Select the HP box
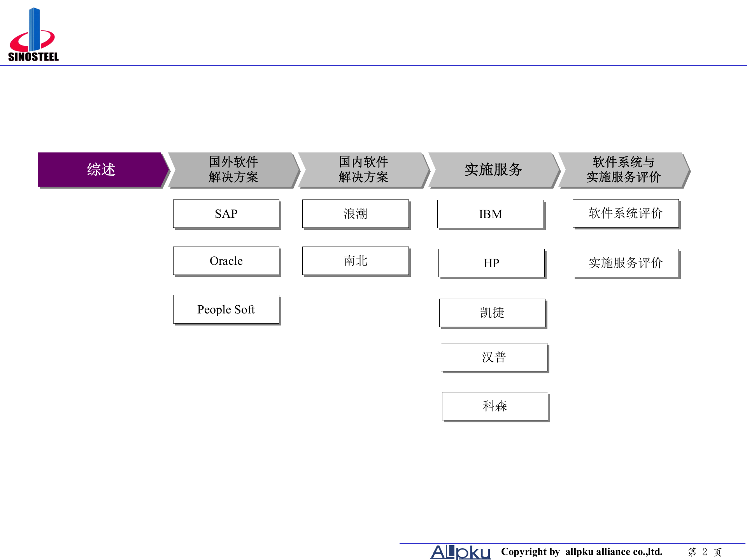Viewport: 747px width, 560px height. click(x=491, y=263)
